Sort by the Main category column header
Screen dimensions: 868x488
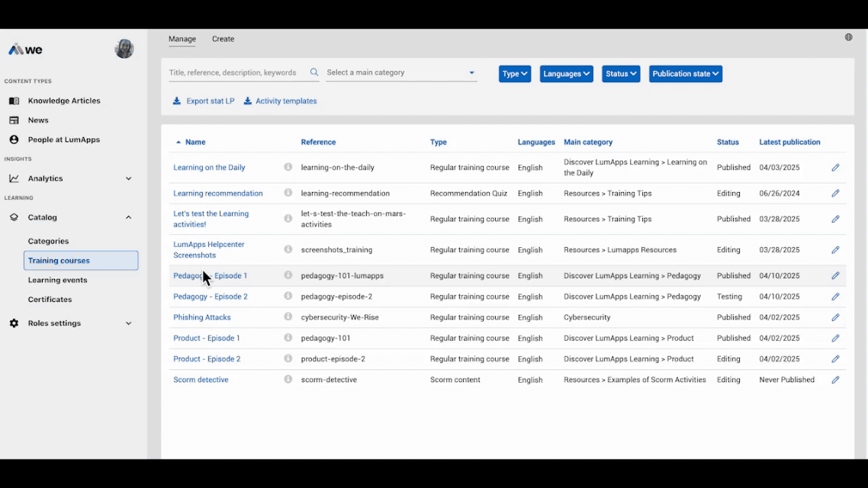tap(588, 142)
